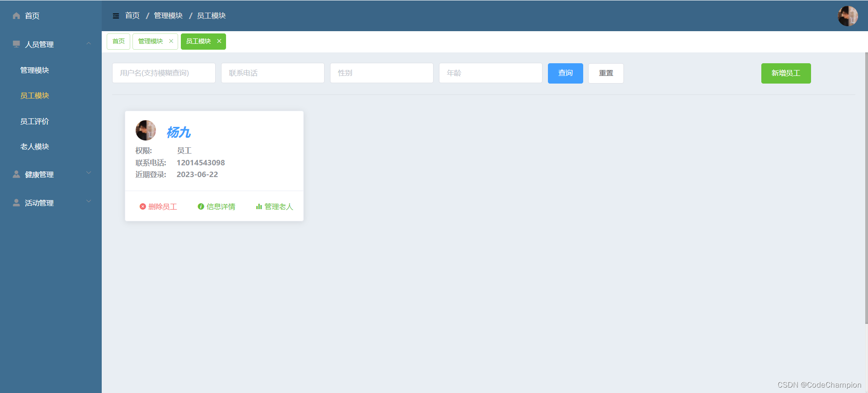Click the employee name 杨九
The width and height of the screenshot is (868, 393).
[179, 132]
